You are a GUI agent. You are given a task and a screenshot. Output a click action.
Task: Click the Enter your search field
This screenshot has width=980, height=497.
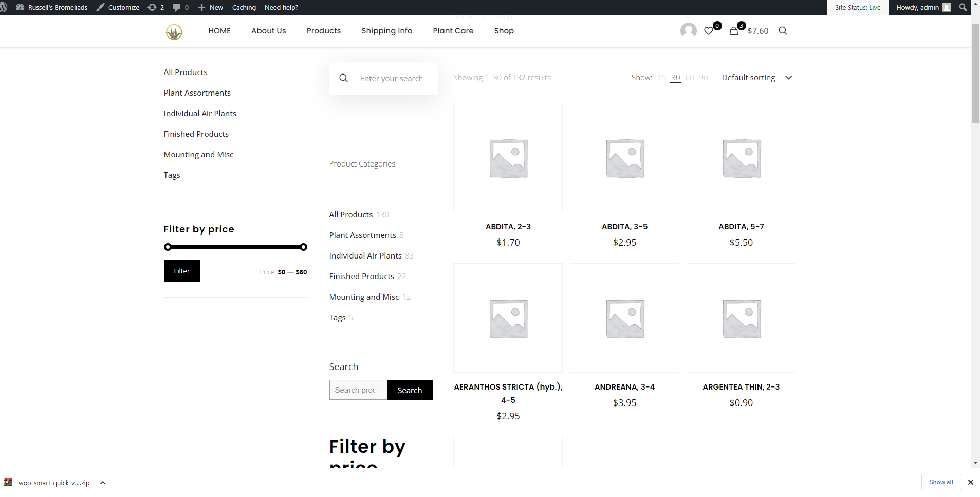click(392, 78)
